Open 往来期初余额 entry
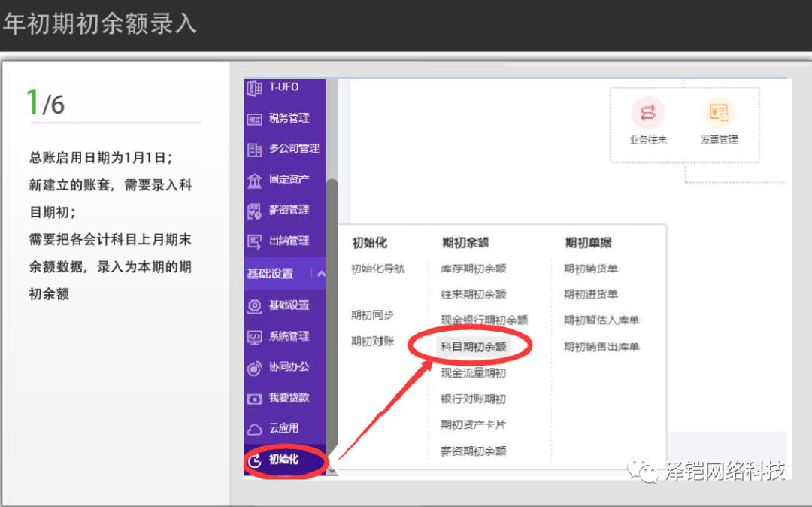 tap(473, 294)
